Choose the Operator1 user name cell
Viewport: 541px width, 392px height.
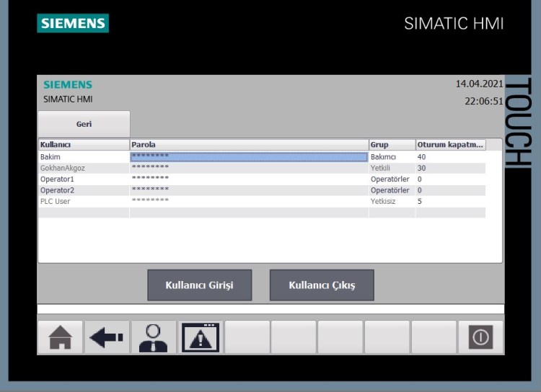click(83, 179)
